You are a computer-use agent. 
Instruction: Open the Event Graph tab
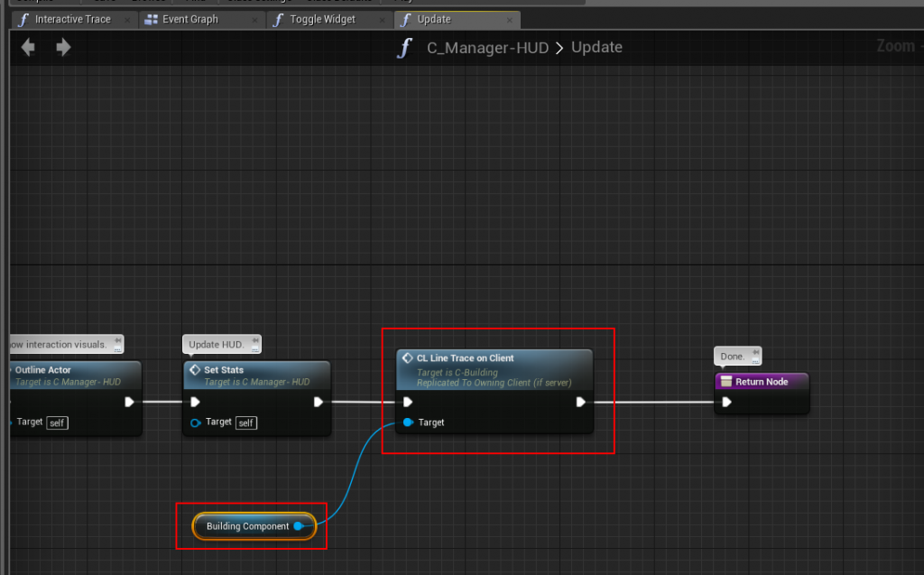pyautogui.click(x=190, y=19)
